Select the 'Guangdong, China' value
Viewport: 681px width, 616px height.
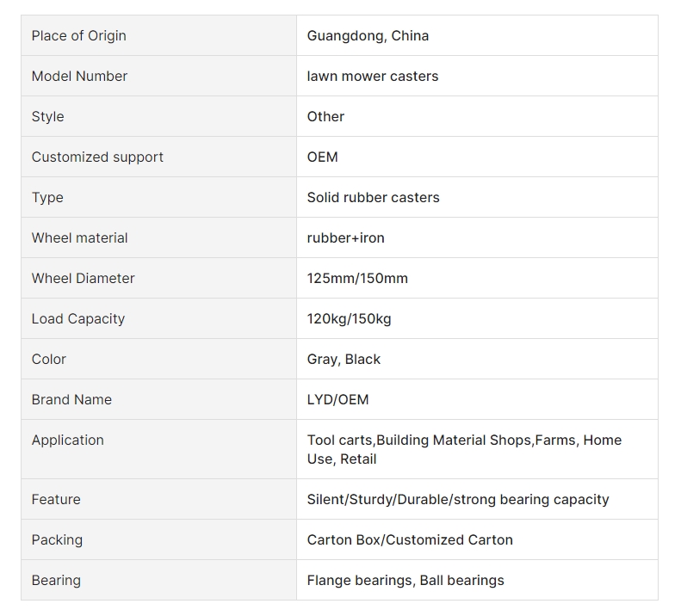[x=368, y=35]
